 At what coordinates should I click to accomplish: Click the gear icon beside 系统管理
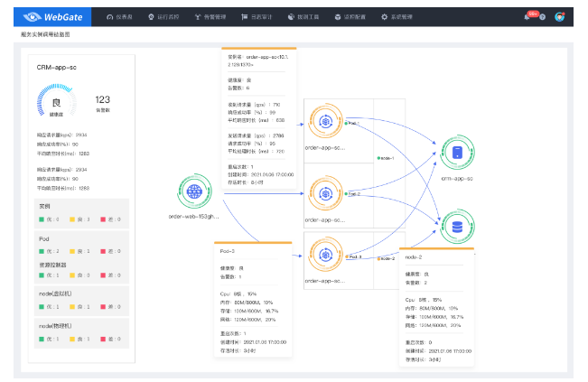tap(385, 17)
